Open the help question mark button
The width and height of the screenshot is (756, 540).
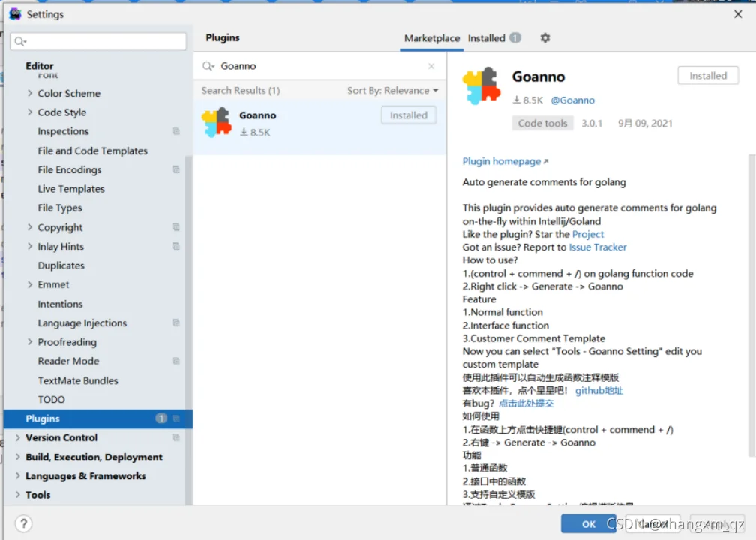(24, 523)
